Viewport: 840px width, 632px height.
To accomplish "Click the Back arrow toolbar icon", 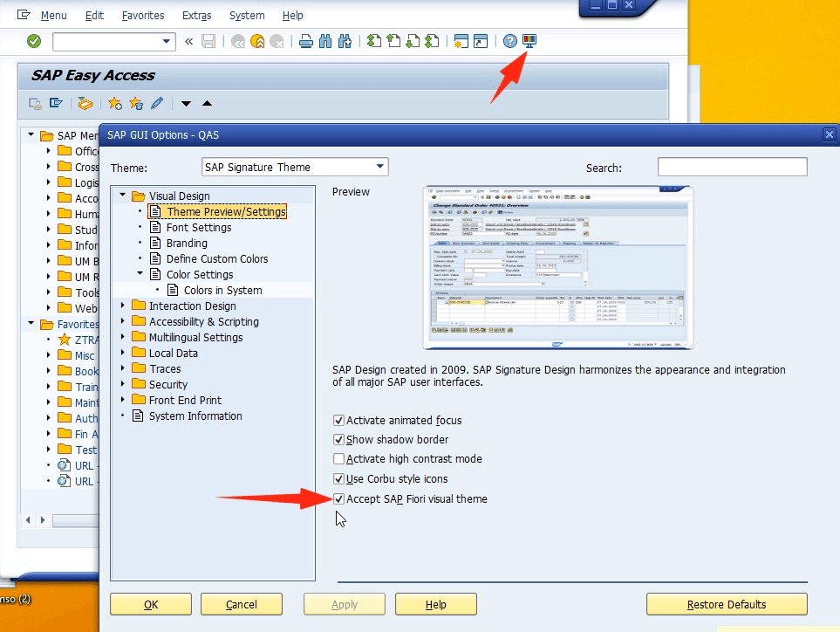I will pyautogui.click(x=238, y=41).
